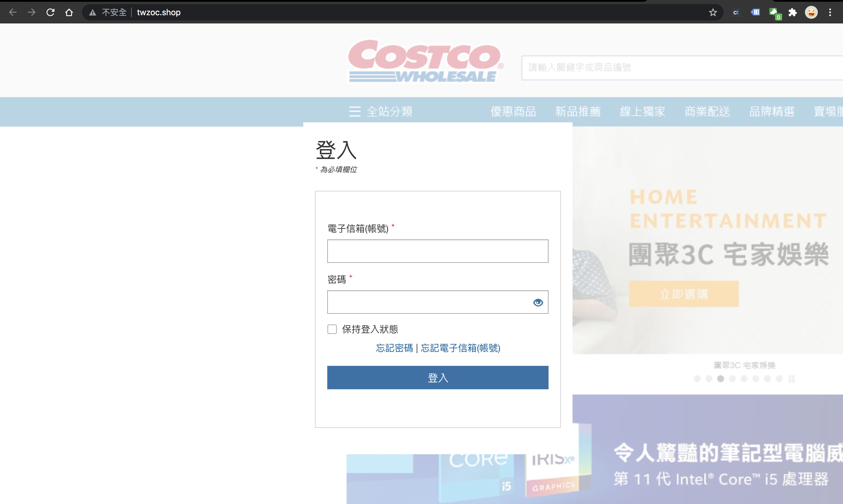Go to 商業配送 in navigation bar
This screenshot has width=843, height=504.
tap(707, 112)
